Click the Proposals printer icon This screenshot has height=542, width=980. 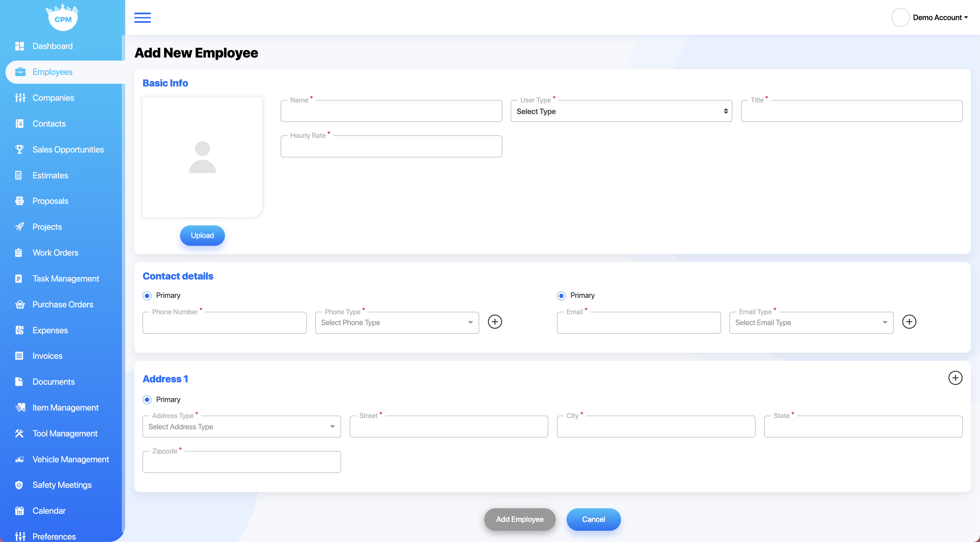[x=19, y=201]
